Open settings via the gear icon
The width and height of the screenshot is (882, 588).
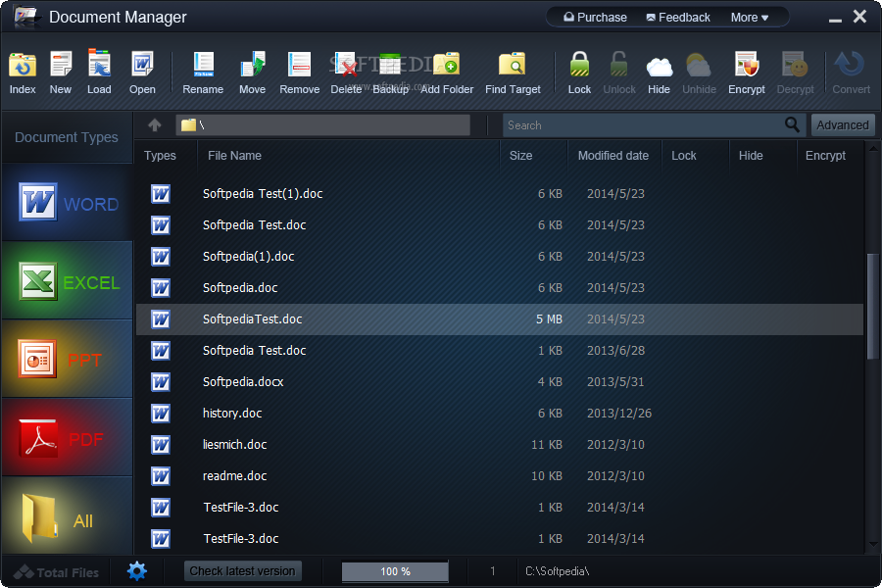[x=136, y=571]
